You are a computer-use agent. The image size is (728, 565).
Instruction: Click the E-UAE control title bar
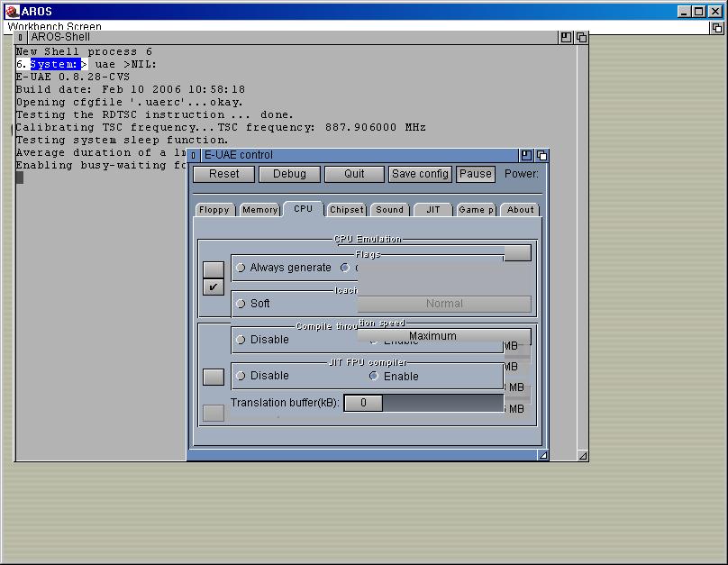tap(359, 155)
